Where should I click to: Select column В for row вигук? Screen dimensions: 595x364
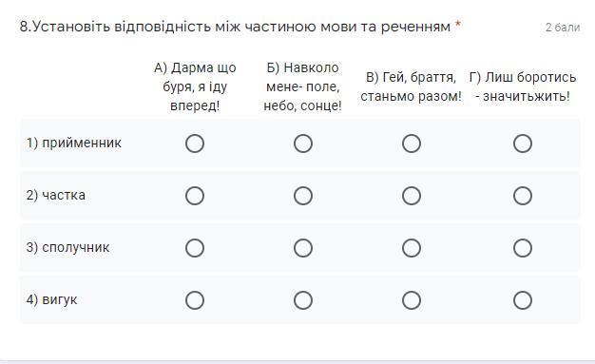click(412, 300)
